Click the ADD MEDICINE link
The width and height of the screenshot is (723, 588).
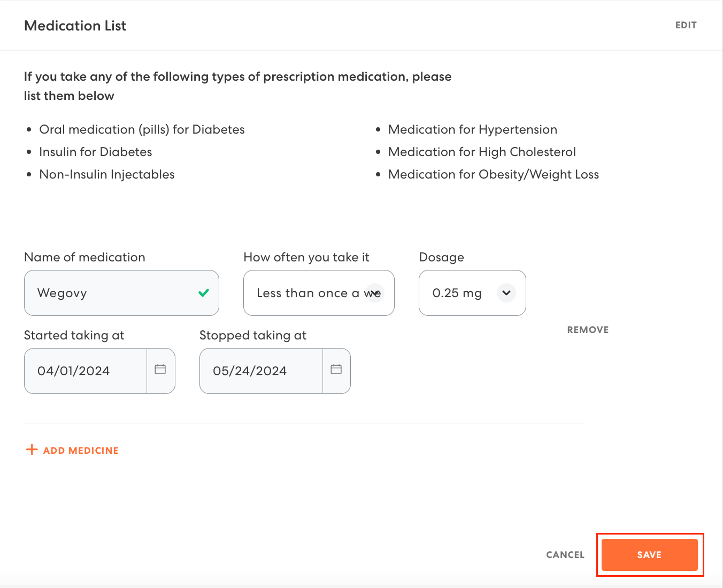(81, 451)
